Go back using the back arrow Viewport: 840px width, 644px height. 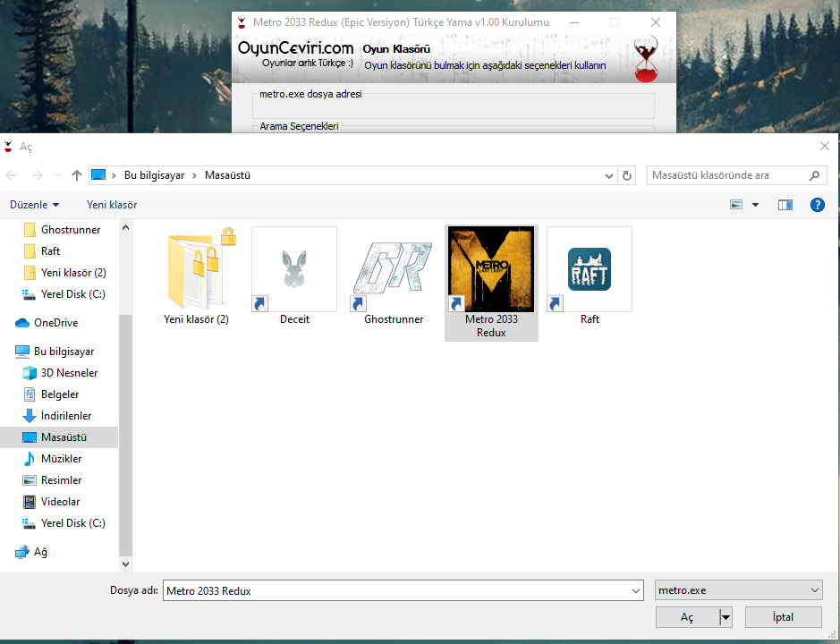tap(12, 175)
